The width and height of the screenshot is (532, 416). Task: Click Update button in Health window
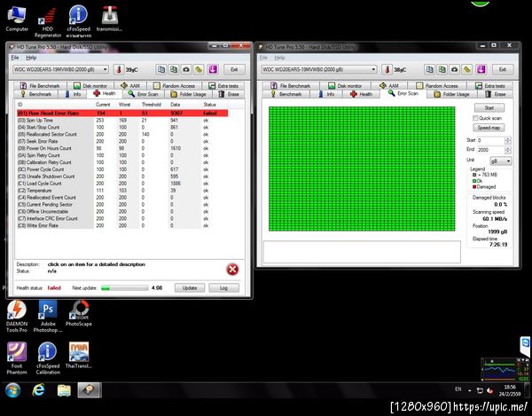click(x=190, y=287)
